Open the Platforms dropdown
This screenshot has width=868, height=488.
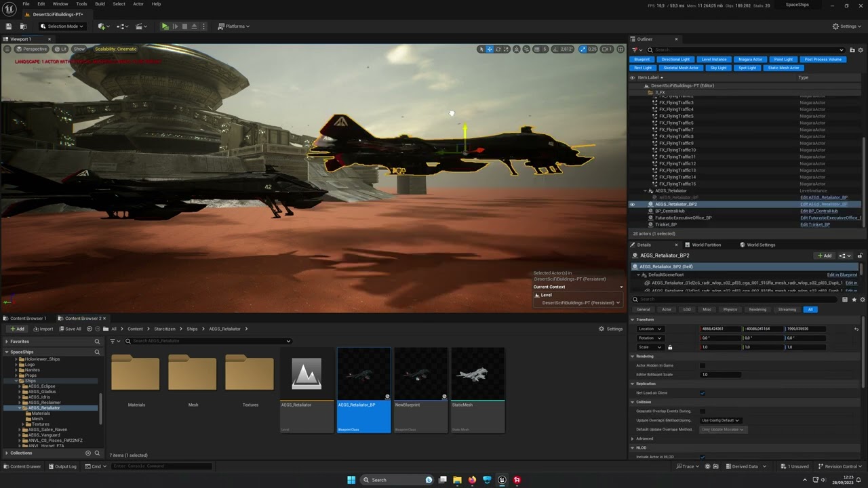(234, 26)
